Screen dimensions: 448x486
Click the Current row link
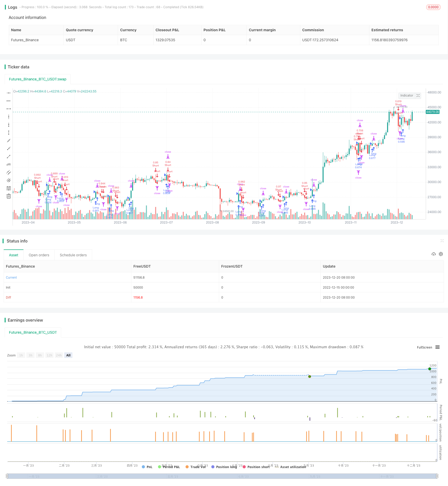11,278
